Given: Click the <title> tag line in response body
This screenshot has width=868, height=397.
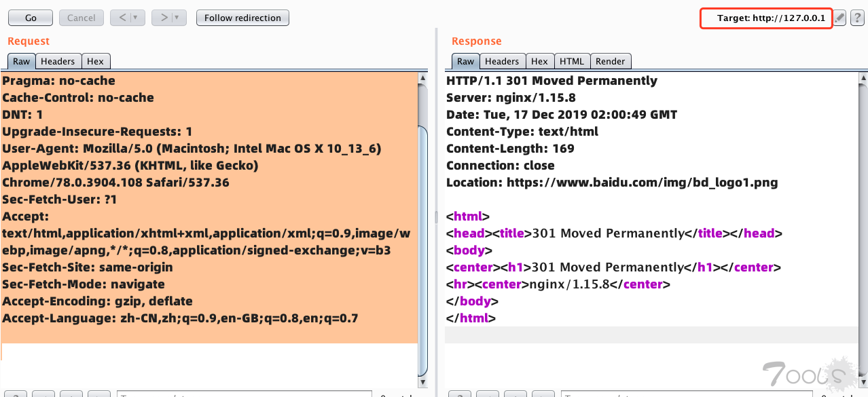Looking at the screenshot, I should click(x=615, y=233).
